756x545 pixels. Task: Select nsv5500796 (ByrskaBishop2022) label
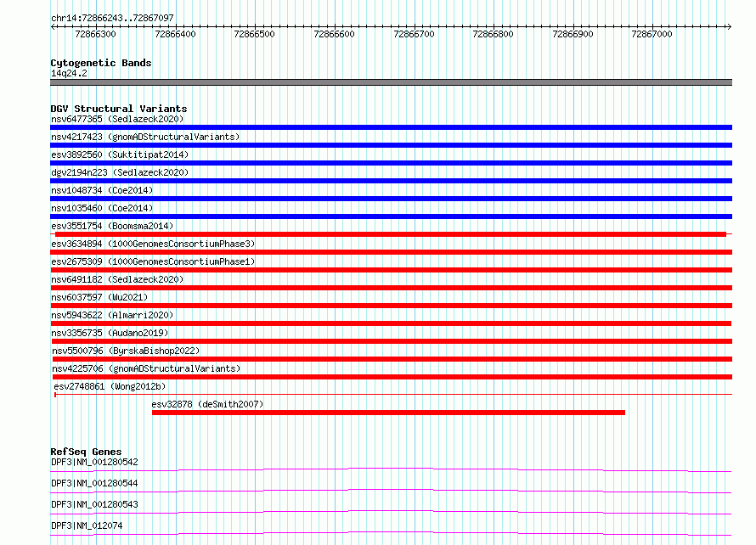pos(126,351)
